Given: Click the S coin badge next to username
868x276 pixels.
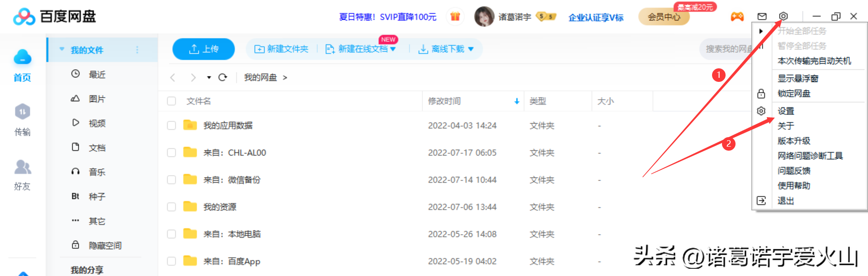Looking at the screenshot, I should pyautogui.click(x=546, y=17).
